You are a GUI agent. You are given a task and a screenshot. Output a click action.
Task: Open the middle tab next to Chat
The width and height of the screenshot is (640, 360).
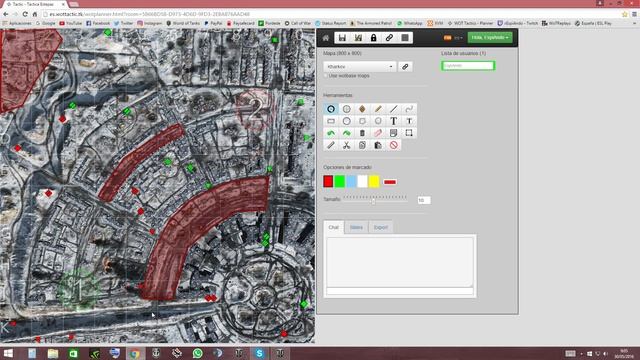click(x=356, y=227)
